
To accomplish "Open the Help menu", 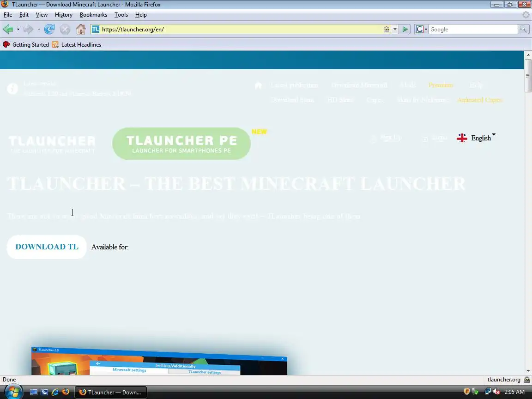I will point(141,15).
